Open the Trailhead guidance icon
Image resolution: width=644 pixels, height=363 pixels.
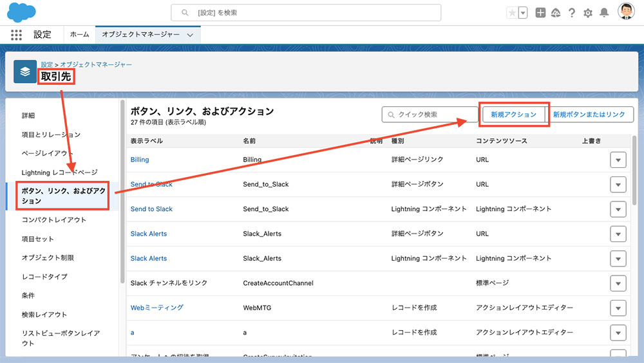556,13
